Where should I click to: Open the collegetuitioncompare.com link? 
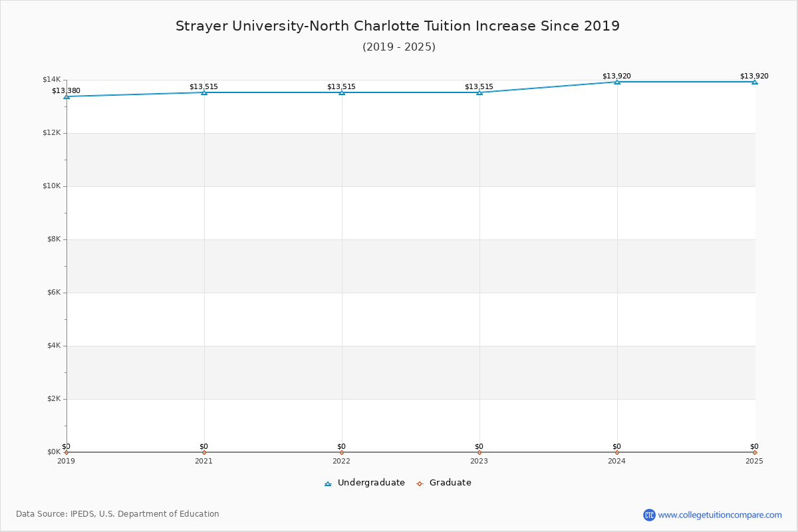[720, 515]
